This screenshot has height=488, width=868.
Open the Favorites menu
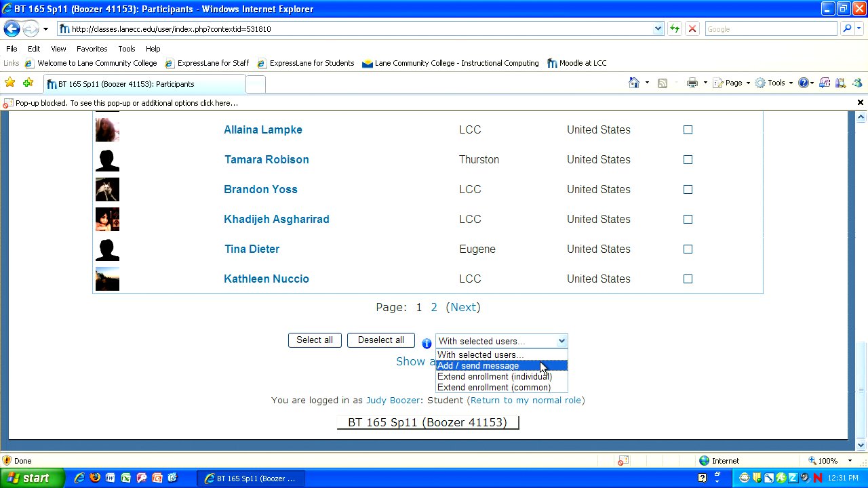[x=92, y=49]
